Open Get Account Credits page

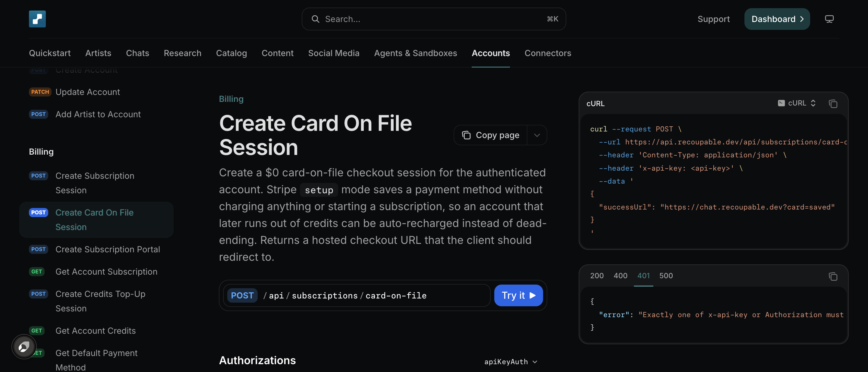point(96,331)
